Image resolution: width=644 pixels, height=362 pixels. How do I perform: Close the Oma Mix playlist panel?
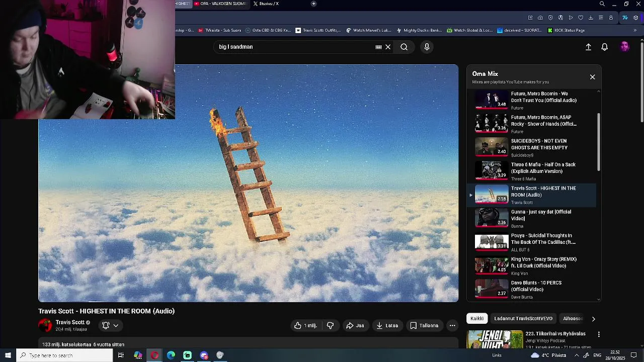coord(592,77)
